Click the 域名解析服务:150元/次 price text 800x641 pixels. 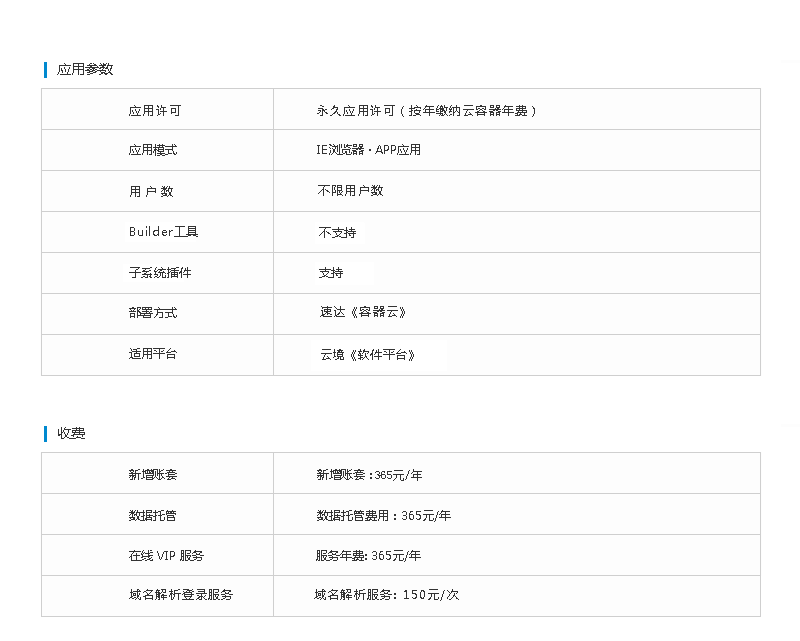(386, 595)
